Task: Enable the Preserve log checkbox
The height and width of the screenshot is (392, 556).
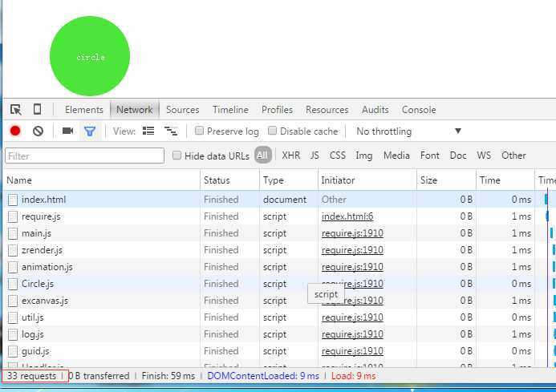Action: (x=199, y=131)
